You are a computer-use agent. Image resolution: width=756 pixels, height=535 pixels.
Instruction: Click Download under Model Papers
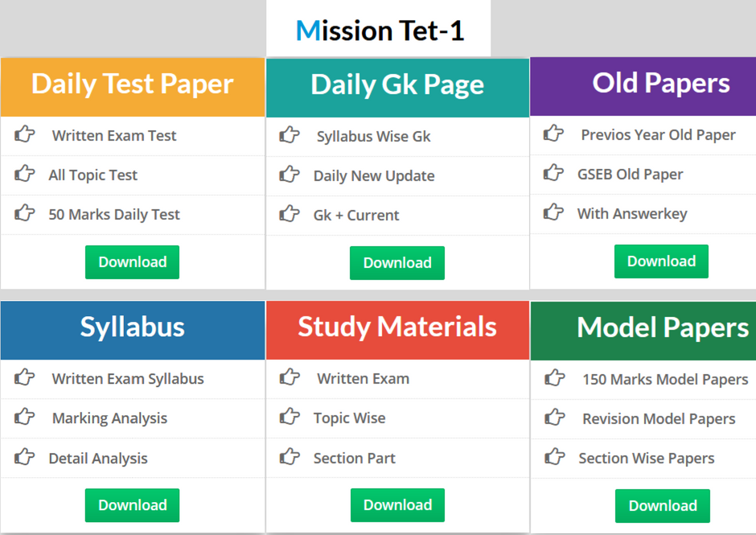[x=662, y=505]
